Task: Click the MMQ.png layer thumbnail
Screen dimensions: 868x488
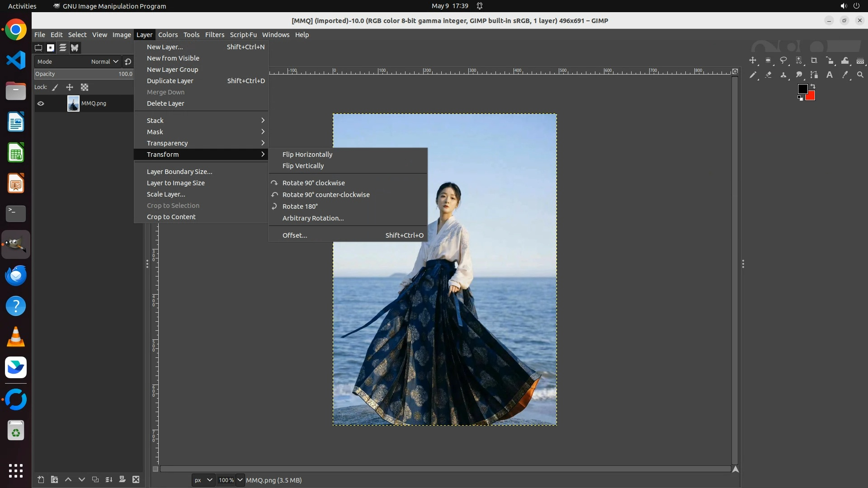Action: tap(73, 103)
